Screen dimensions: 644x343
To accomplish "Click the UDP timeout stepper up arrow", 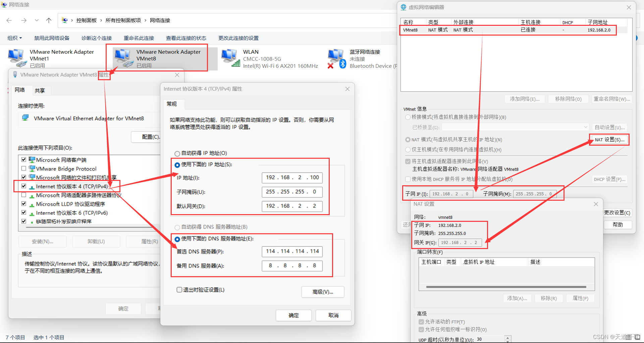I will tap(508, 337).
